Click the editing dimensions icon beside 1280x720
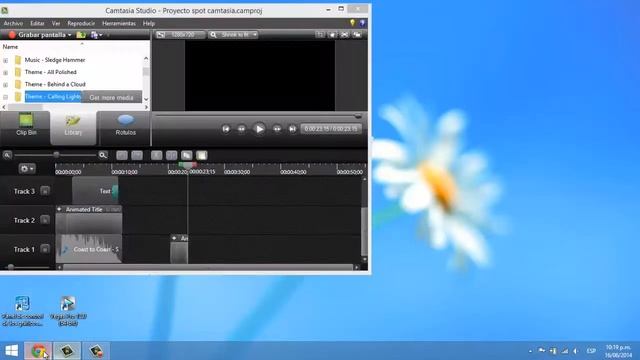This screenshot has width=640, height=360. [x=160, y=35]
